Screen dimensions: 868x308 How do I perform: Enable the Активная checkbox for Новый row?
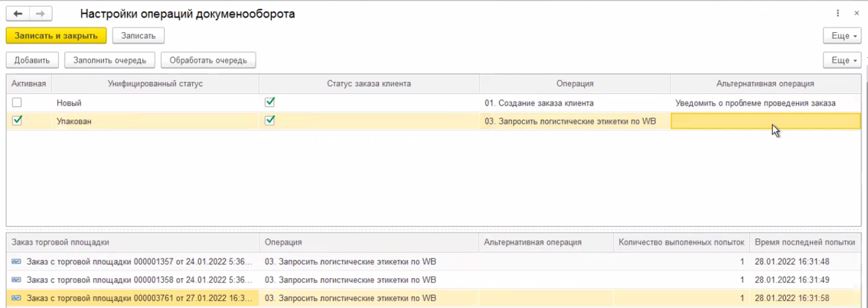17,102
